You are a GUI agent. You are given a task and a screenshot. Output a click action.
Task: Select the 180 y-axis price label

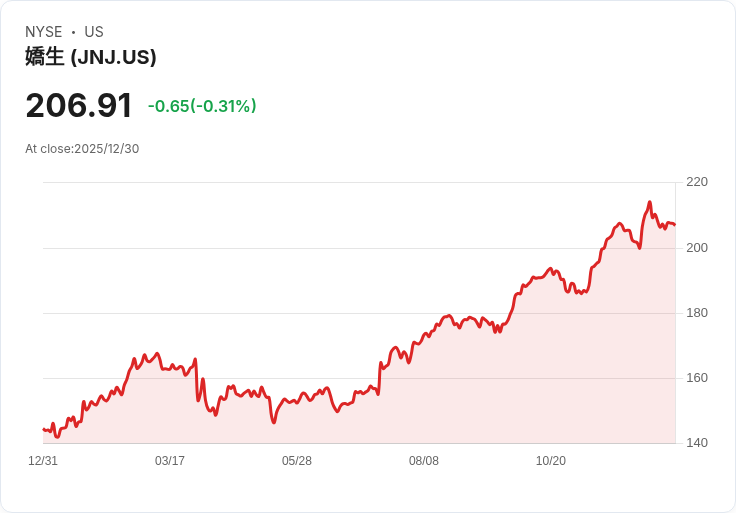click(x=697, y=313)
